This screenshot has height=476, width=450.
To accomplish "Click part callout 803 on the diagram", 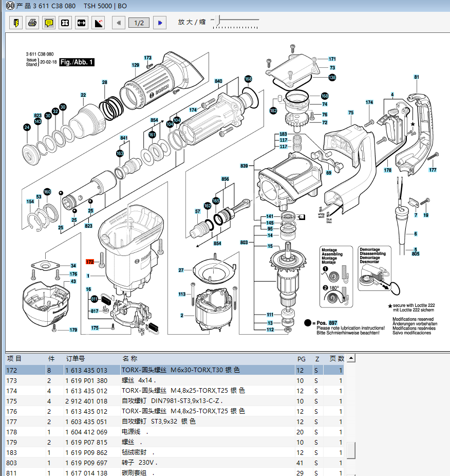I will click(244, 242).
